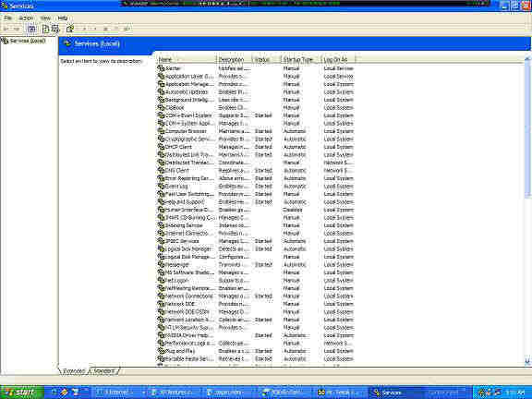Switch to the Standard tab
Image resolution: width=532 pixels, height=399 pixels.
103,371
